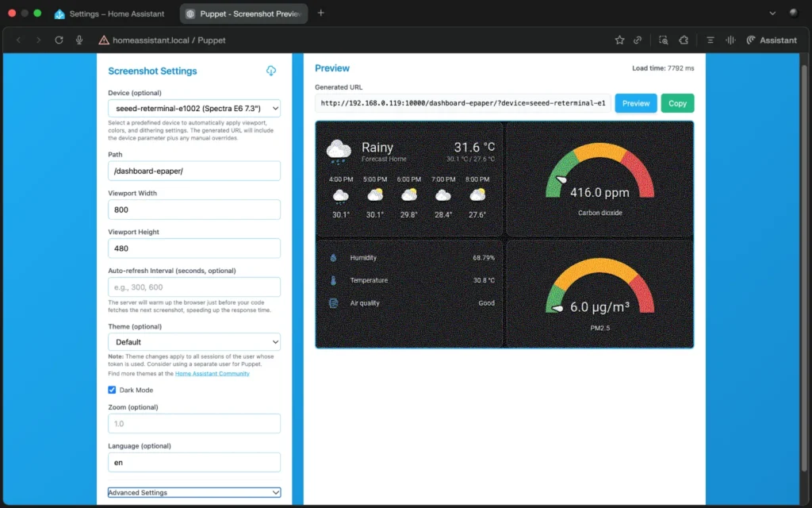Open the extensions puzzle icon

[x=684, y=40]
